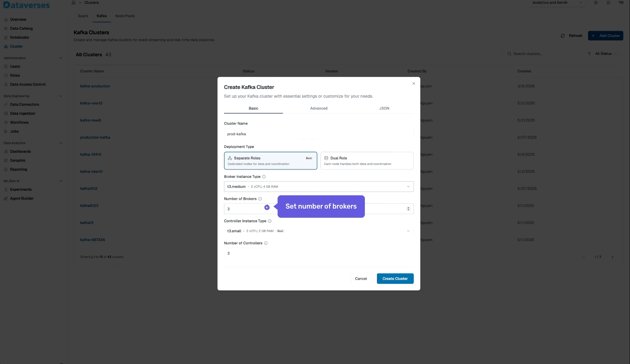Screen dimensions: 630x364
Task: Open the Controller Instance Type dropdown
Action: (x=319, y=231)
